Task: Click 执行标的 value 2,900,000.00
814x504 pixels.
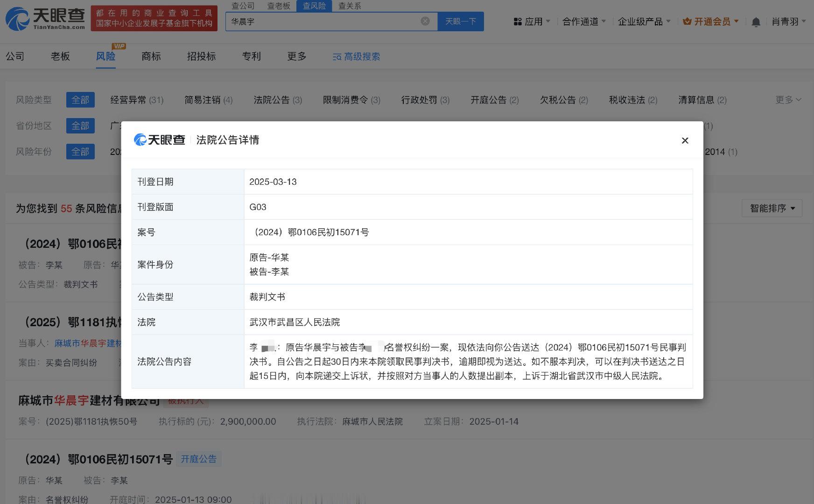Action: click(x=248, y=421)
